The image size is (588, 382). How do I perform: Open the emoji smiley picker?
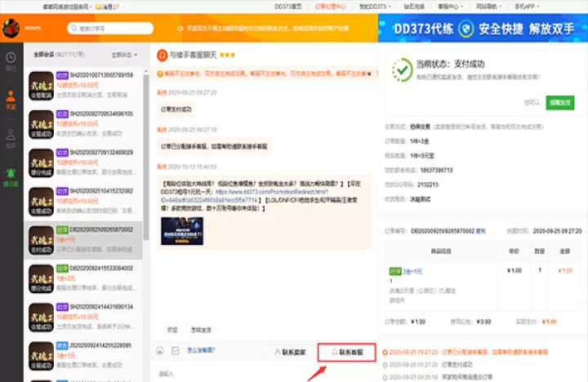[160, 350]
